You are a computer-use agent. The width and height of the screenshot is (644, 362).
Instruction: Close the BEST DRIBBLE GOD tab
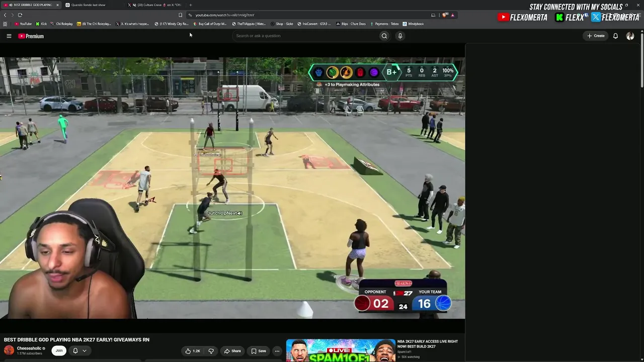[x=57, y=5]
